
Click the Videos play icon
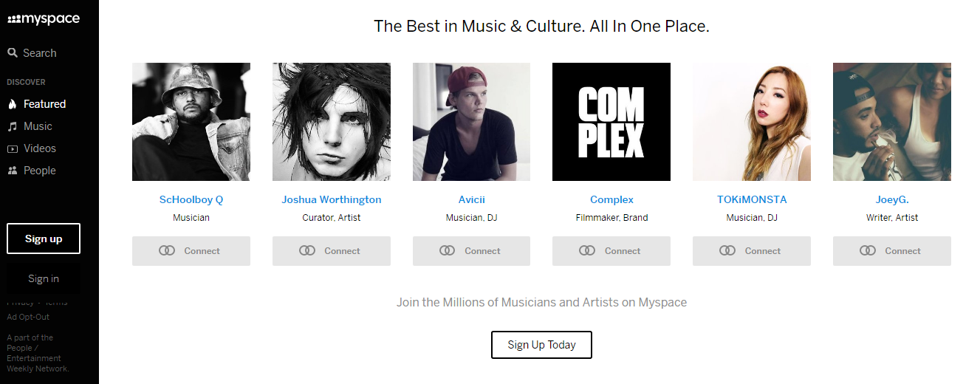13,148
